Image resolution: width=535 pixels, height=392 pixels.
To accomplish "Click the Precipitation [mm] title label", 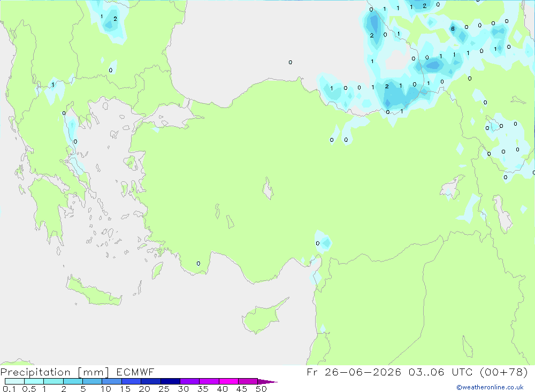I will [55, 372].
